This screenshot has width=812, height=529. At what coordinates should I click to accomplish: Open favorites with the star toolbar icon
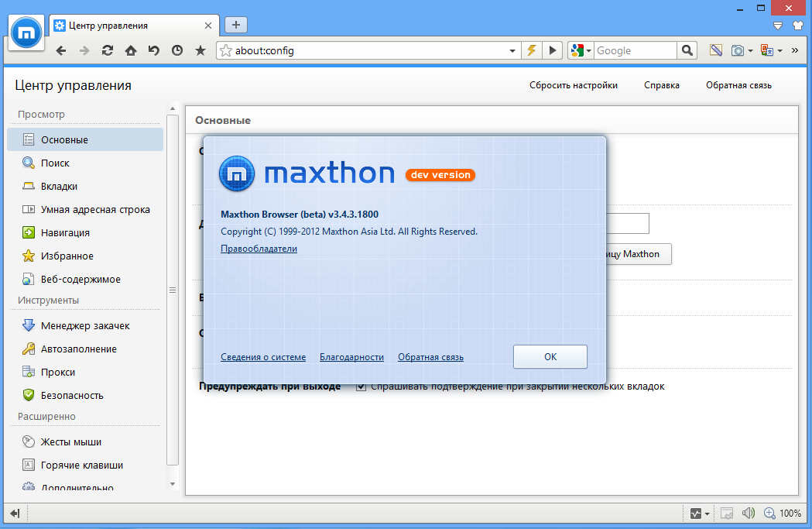200,50
